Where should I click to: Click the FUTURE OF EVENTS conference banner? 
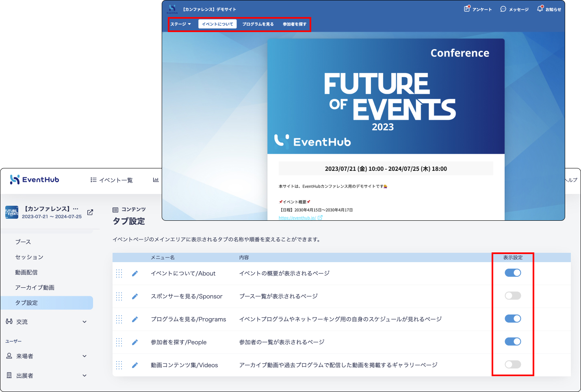coord(386,96)
